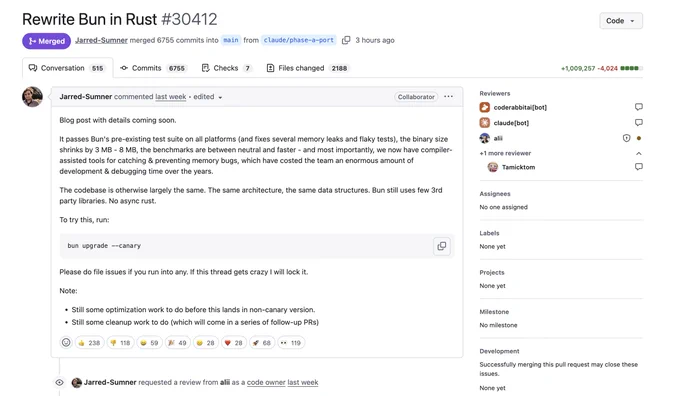
Task: Open Jarred-Sumner profile link in merge line
Action: coord(101,40)
